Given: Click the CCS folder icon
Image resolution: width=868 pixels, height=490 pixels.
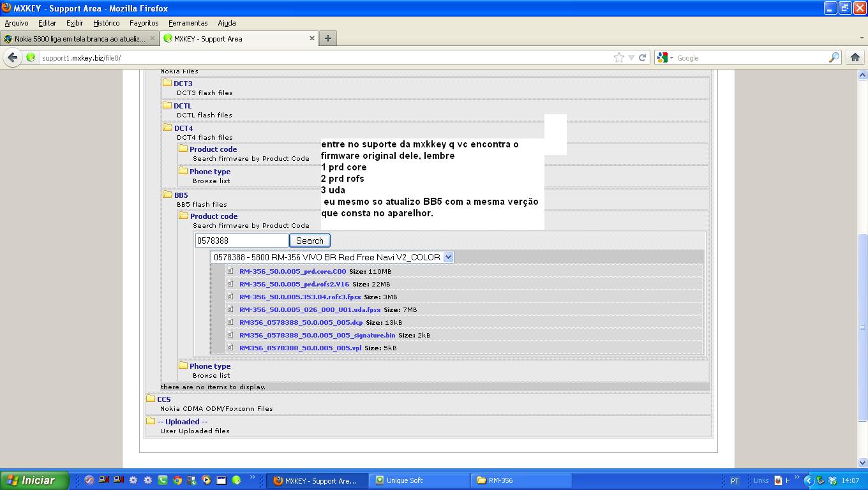Looking at the screenshot, I should coord(151,399).
